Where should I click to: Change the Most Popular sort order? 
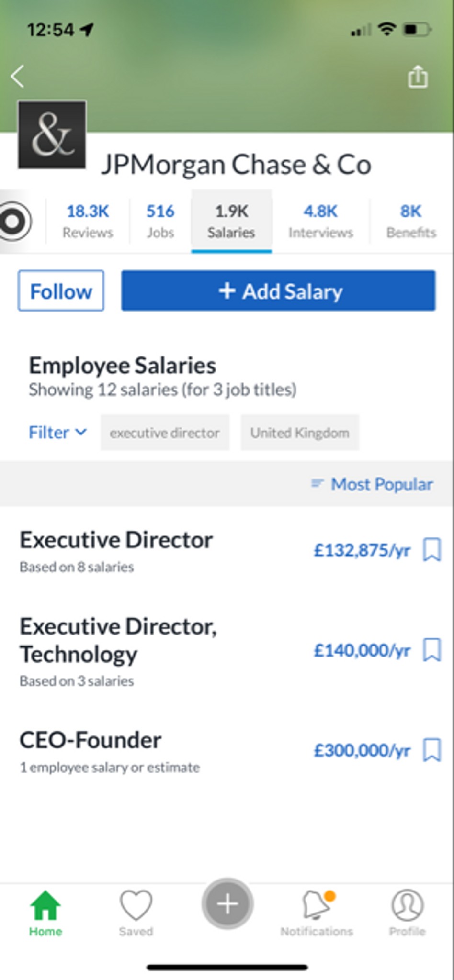(373, 484)
